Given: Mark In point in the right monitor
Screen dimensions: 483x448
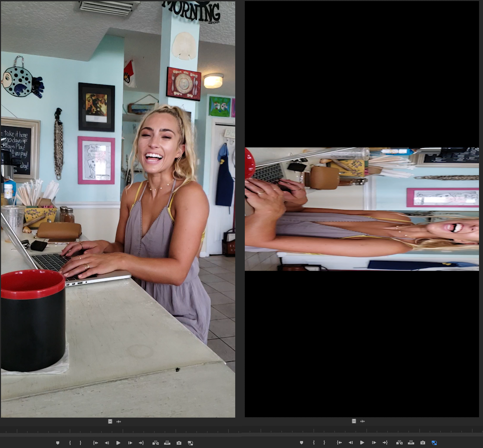Looking at the screenshot, I should tap(314, 442).
